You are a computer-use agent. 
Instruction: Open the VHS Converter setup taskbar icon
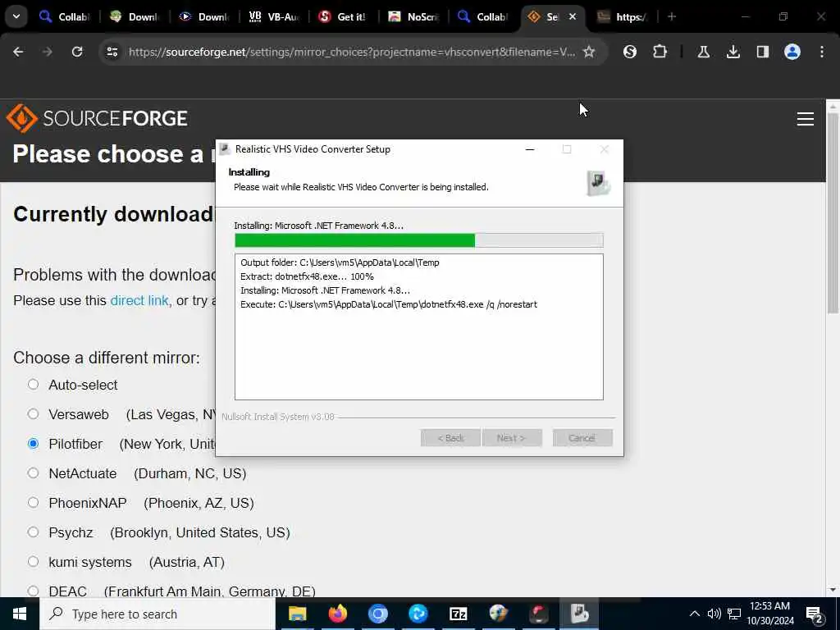pyautogui.click(x=579, y=614)
